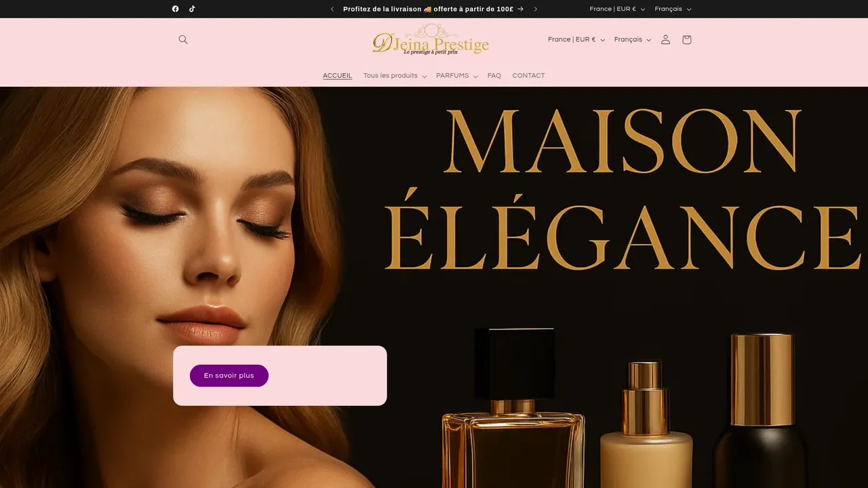The width and height of the screenshot is (868, 488).
Task: Show previous announcement with left arrow
Action: click(x=332, y=9)
